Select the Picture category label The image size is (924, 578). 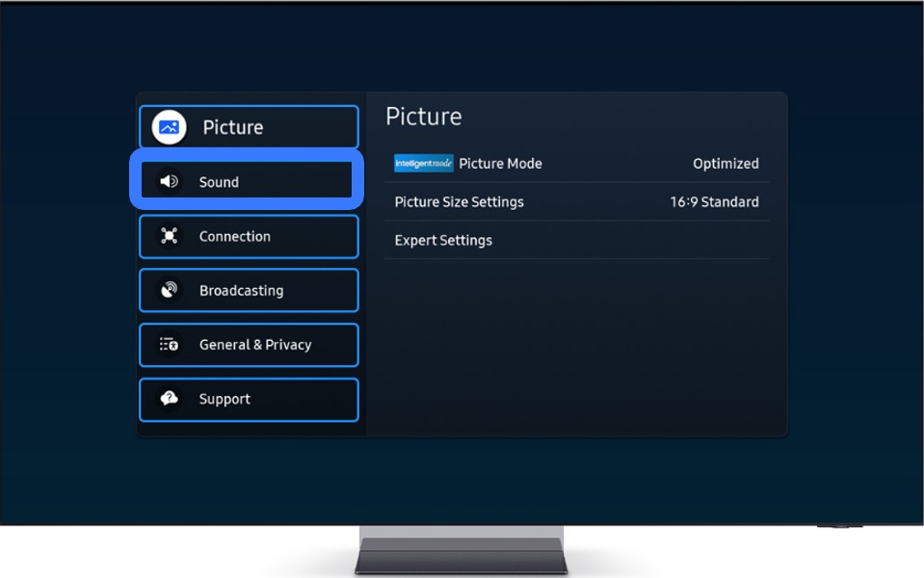(x=232, y=127)
